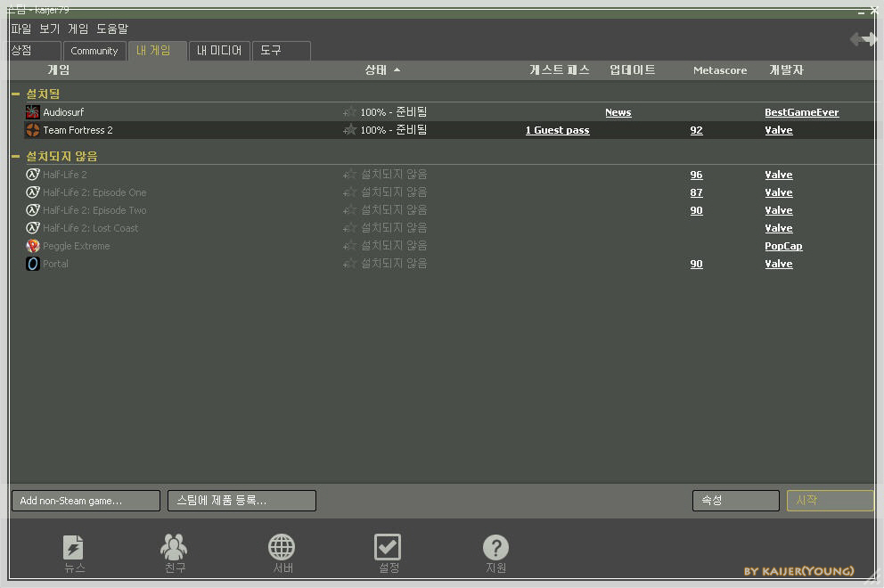This screenshot has width=884, height=588.
Task: Toggle favorite star for Peggle Extreme
Action: pyautogui.click(x=349, y=246)
